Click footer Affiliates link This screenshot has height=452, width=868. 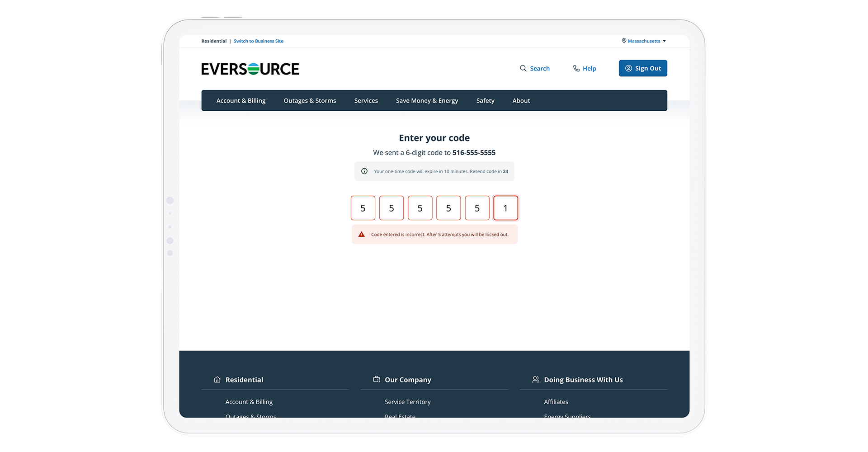click(x=556, y=402)
